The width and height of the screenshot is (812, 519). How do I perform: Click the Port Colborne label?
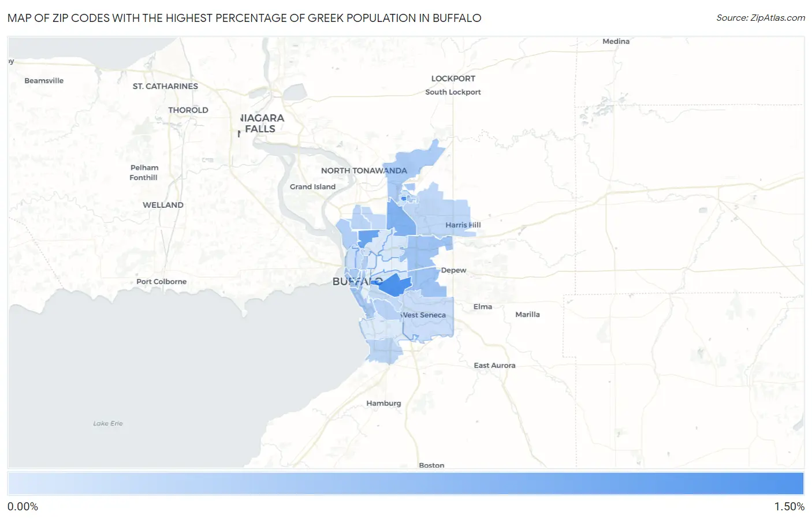[161, 282]
